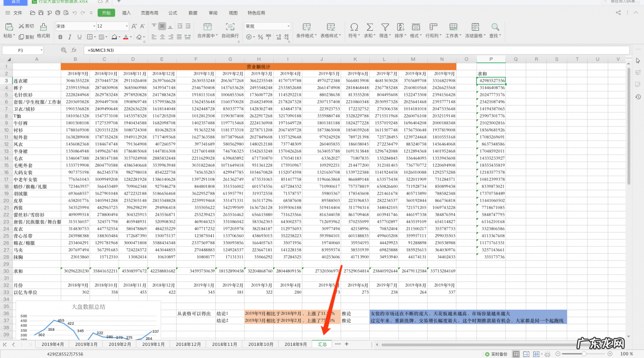
Task: Click the Freeze Panes icon
Action: (x=473, y=27)
